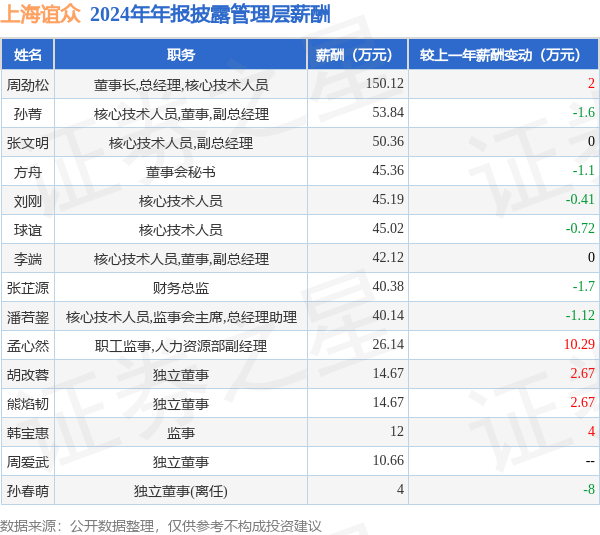Click the title 上海谊众
Screen dimensions: 600x535
coord(41,15)
